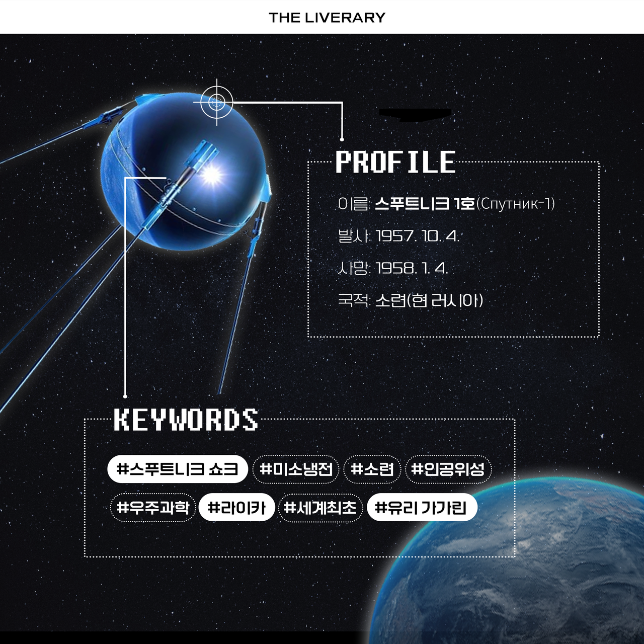Click the #유리 가가린 keyword tag
Image resolution: width=644 pixels, height=644 pixels.
421,507
